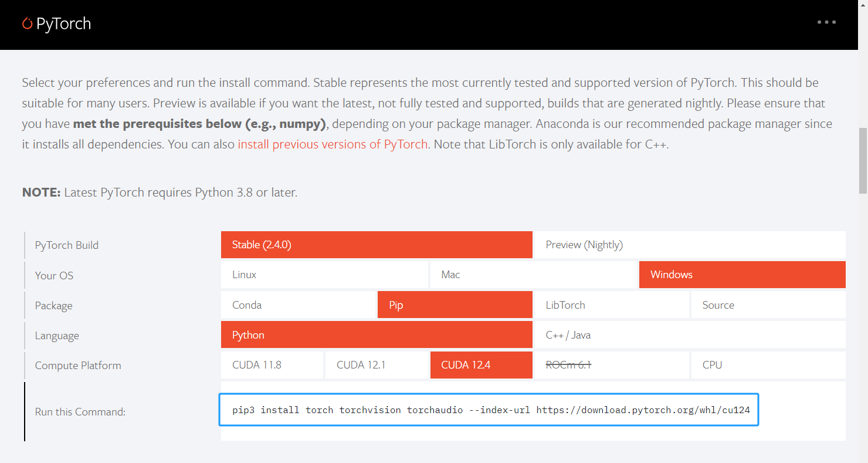Click the pip3 install command box

point(489,410)
